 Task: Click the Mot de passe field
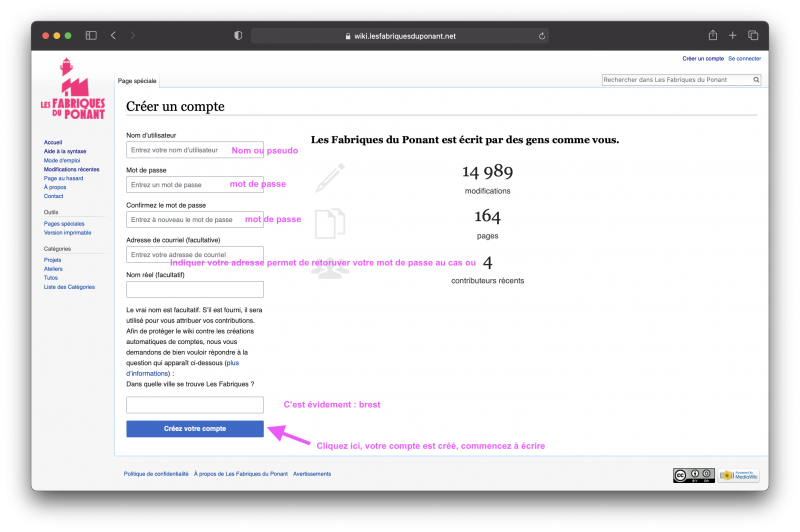pos(195,185)
